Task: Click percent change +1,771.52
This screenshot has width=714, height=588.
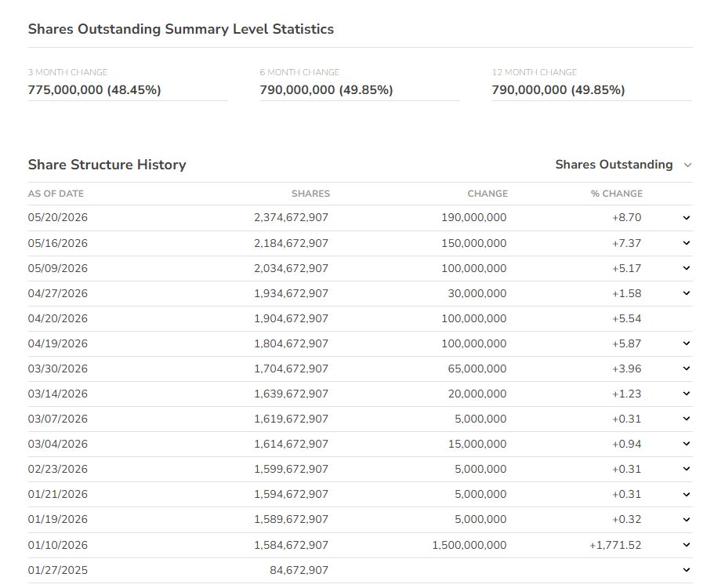Action: (x=615, y=545)
